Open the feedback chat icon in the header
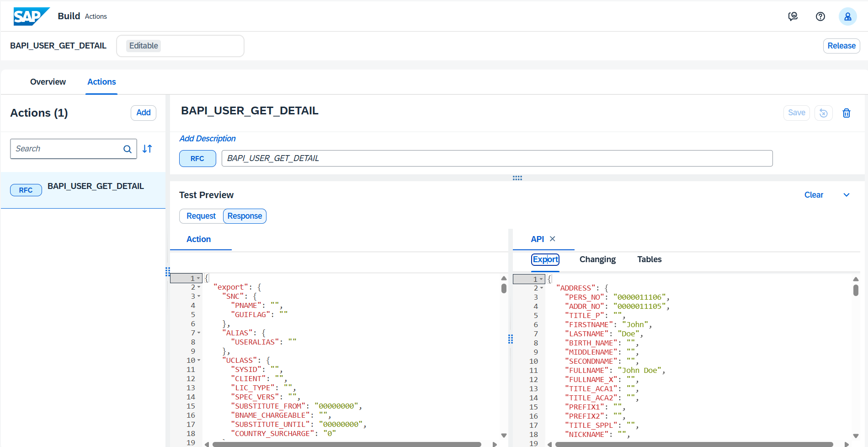Screen dimensions: 868x447 pyautogui.click(x=793, y=16)
